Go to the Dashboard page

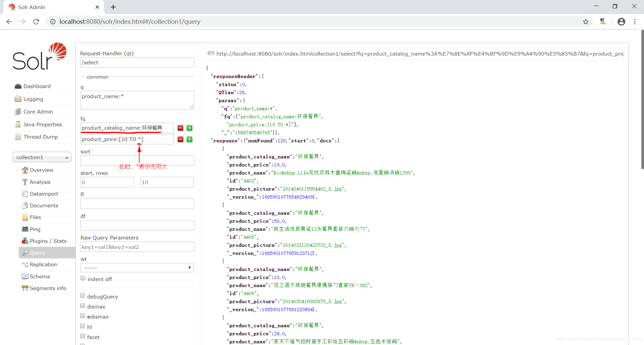click(x=37, y=86)
